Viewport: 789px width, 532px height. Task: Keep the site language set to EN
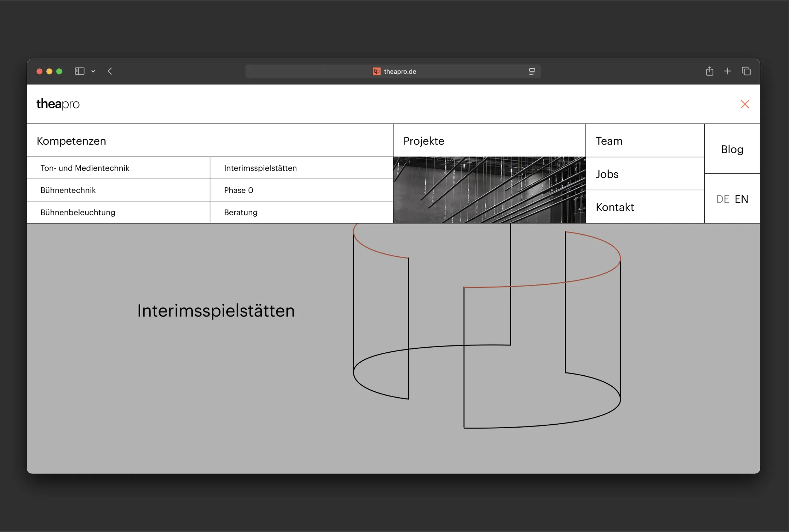click(741, 199)
